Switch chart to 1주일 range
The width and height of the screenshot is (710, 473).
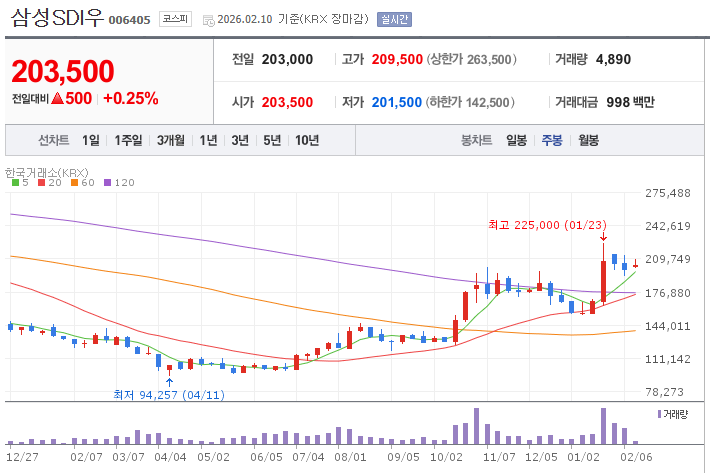coord(128,140)
